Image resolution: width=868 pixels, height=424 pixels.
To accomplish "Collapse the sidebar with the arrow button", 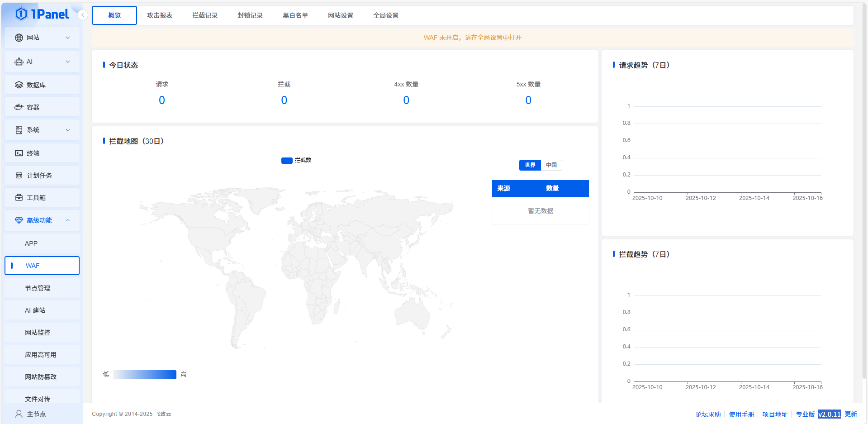I will (82, 15).
